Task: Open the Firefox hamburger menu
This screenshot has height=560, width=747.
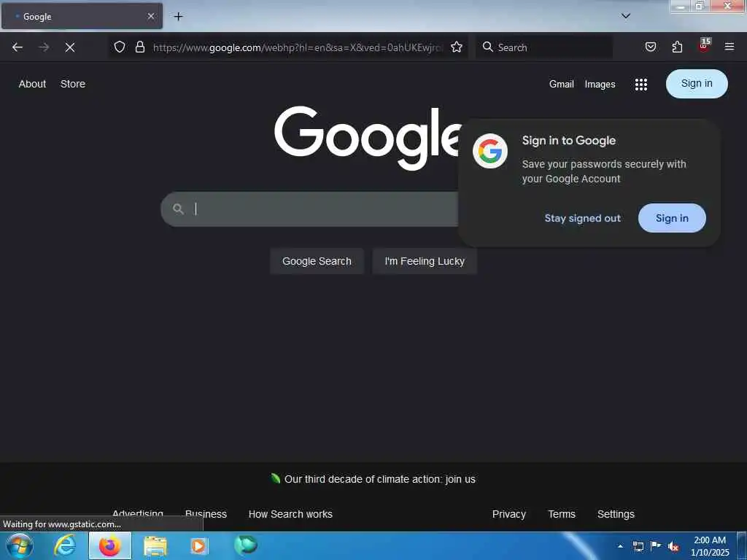Action: [x=729, y=47]
